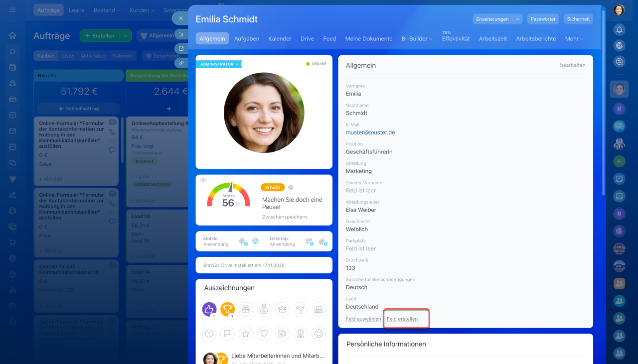Open the muster@muster.de email link
The image size is (638, 364).
[x=370, y=132]
